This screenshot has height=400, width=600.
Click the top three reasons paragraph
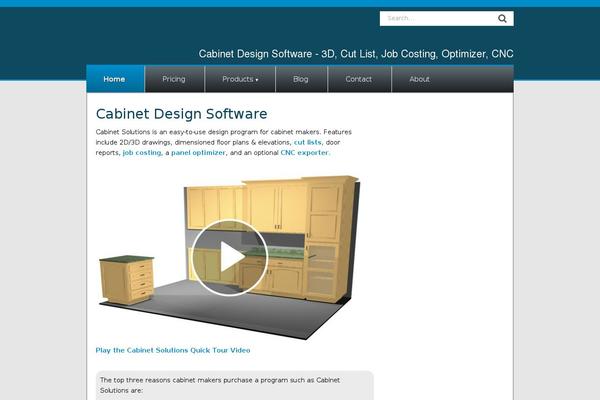click(220, 385)
